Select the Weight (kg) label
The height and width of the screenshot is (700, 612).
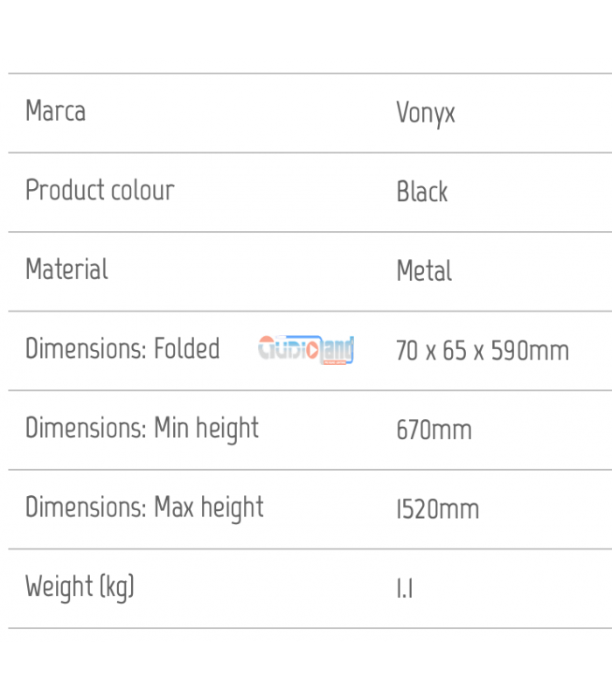click(80, 587)
